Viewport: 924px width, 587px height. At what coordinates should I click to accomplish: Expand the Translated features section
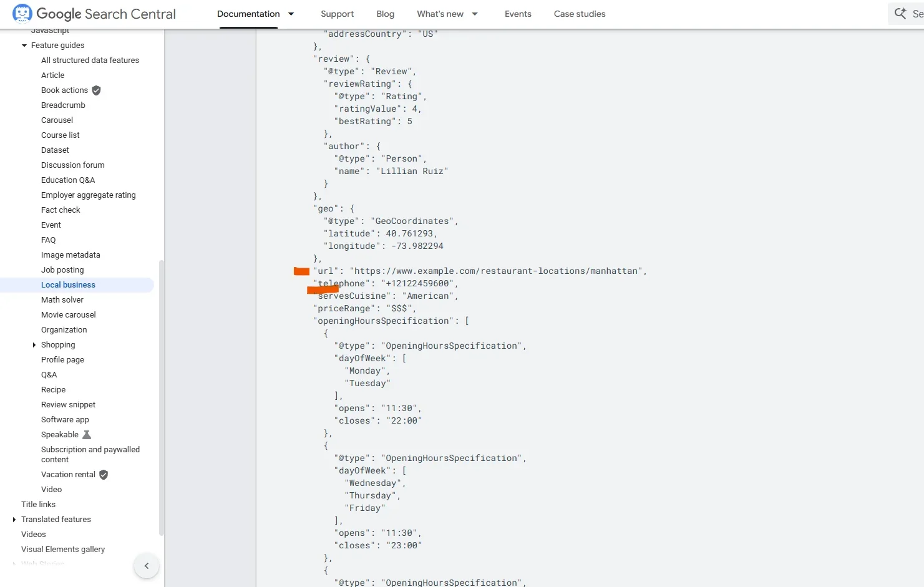click(x=14, y=520)
